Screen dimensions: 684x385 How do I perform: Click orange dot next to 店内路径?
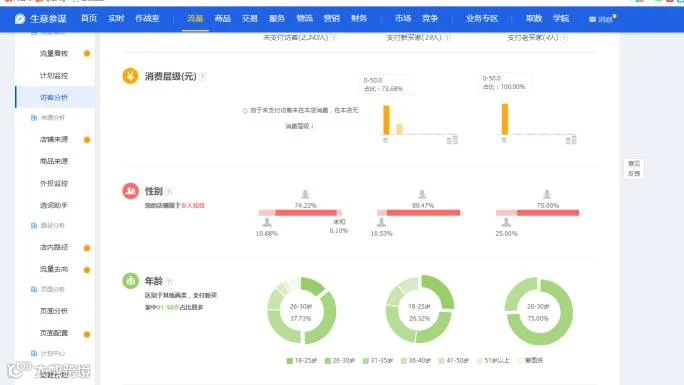(87, 248)
